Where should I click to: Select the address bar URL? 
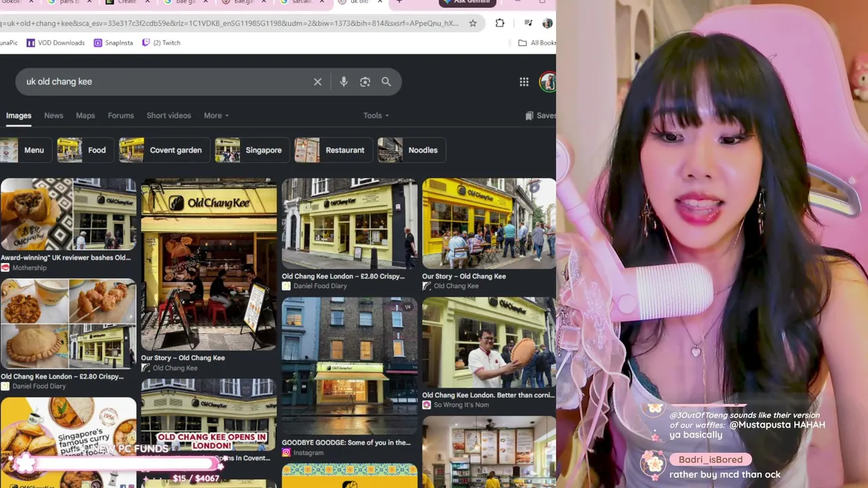click(231, 23)
